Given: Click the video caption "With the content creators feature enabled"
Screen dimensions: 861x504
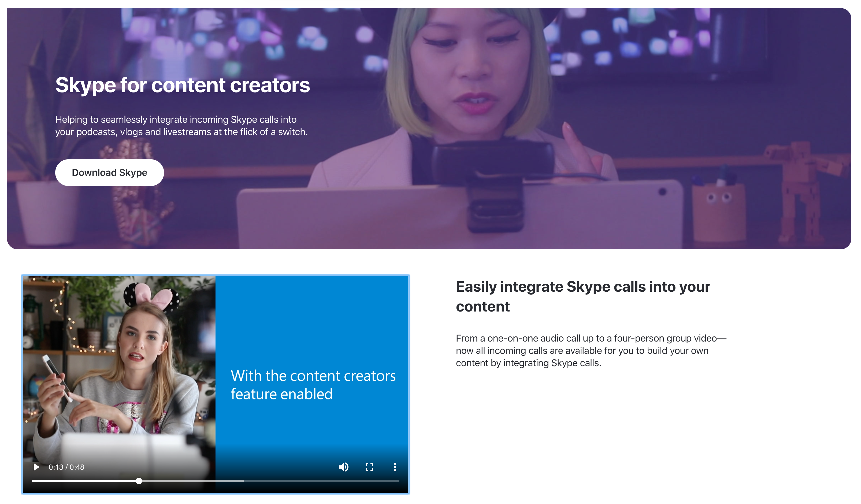Looking at the screenshot, I should coord(313,385).
